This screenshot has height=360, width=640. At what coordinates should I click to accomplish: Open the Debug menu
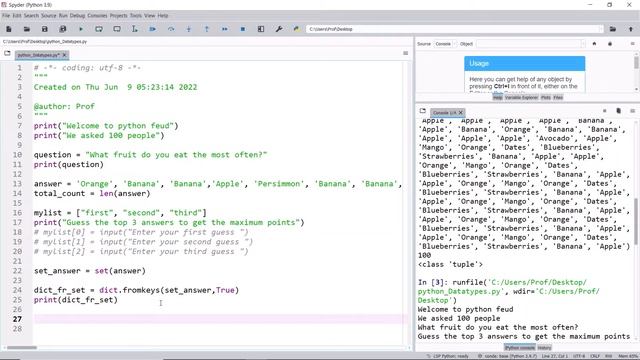77,16
